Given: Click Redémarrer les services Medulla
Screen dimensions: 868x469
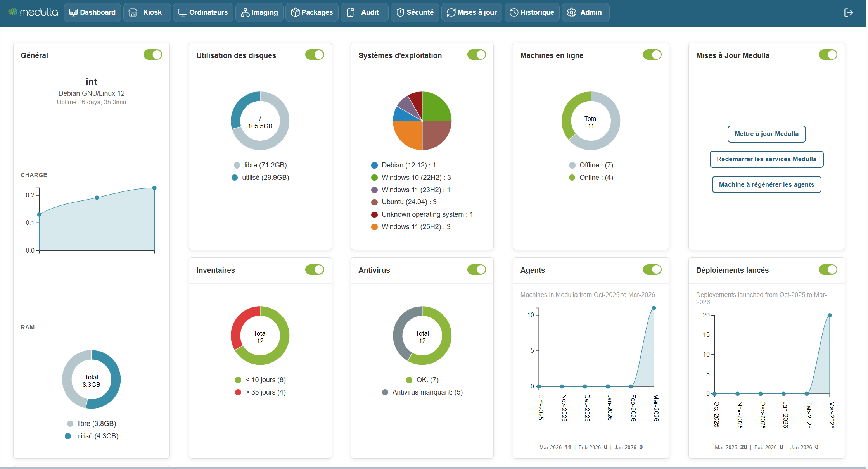Looking at the screenshot, I should coord(766,159).
